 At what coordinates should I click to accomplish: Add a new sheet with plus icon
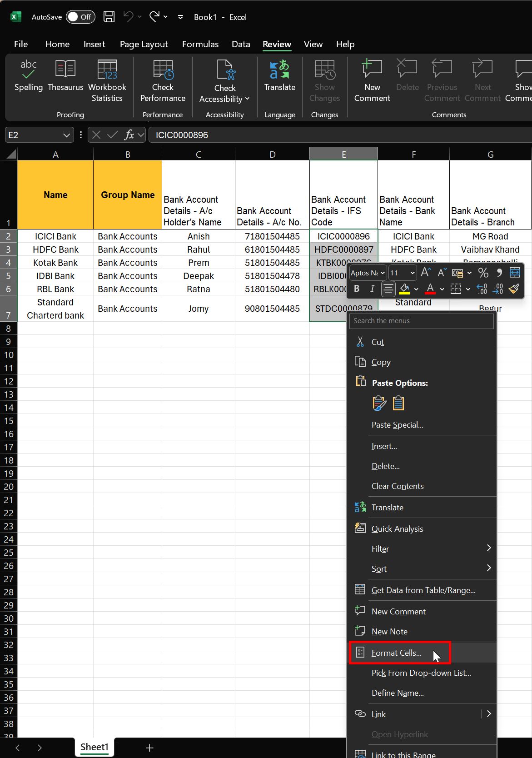click(x=149, y=748)
